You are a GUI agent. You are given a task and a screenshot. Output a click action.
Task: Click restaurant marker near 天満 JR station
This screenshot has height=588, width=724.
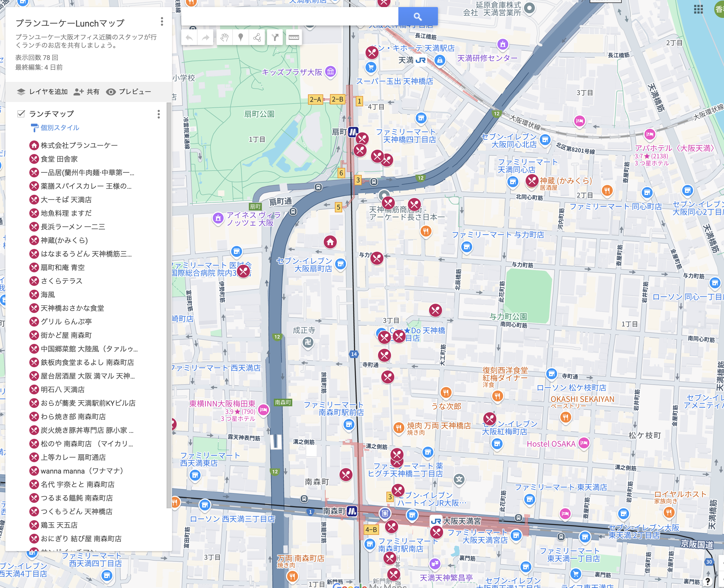pos(372,53)
